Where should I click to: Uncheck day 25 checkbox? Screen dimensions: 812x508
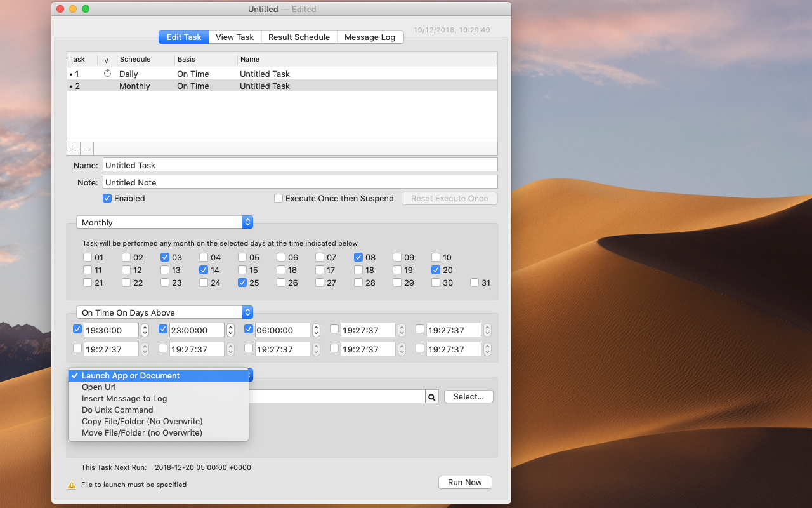coord(242,283)
